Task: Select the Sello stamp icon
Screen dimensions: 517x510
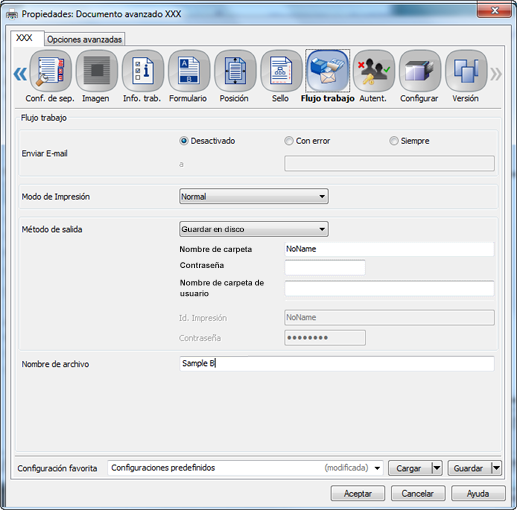Action: (x=281, y=71)
